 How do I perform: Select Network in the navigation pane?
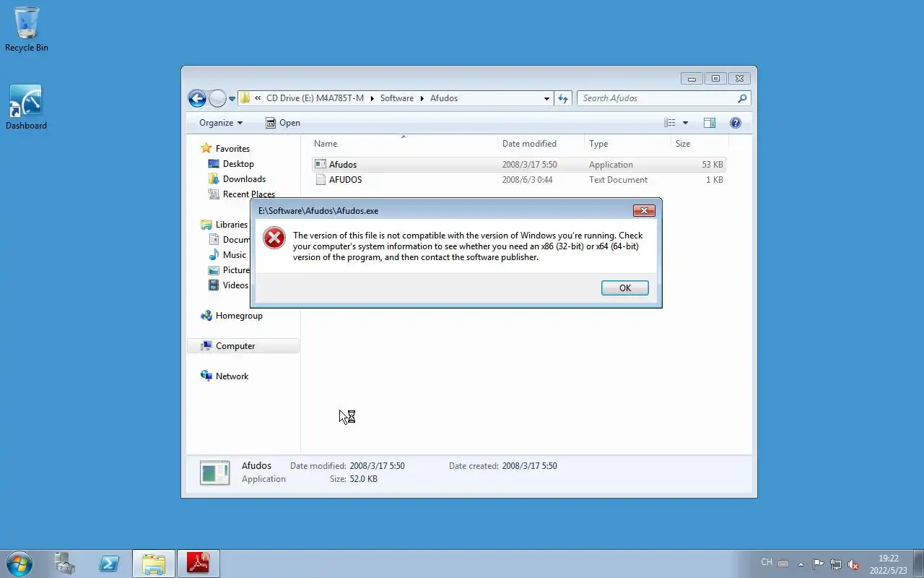pos(225,376)
